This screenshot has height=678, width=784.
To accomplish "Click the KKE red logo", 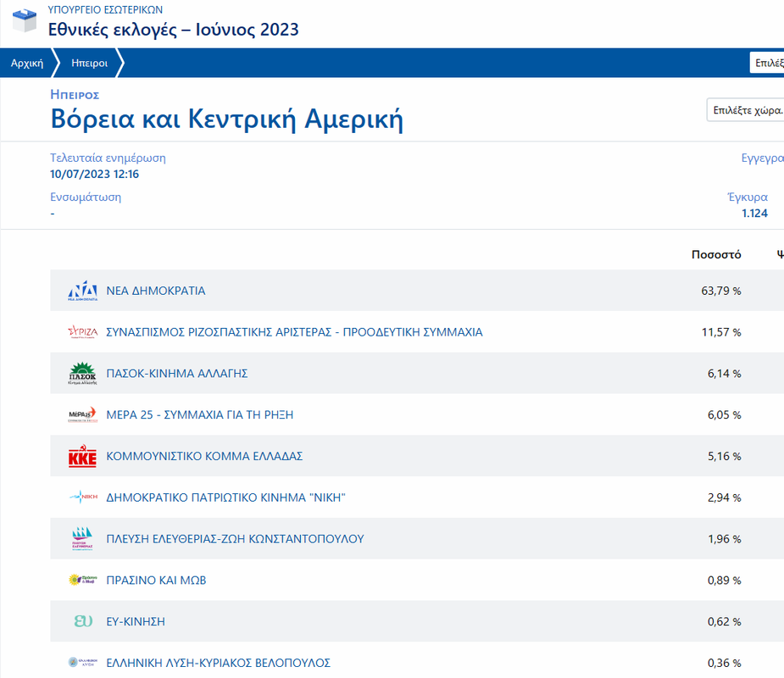I will (x=82, y=456).
